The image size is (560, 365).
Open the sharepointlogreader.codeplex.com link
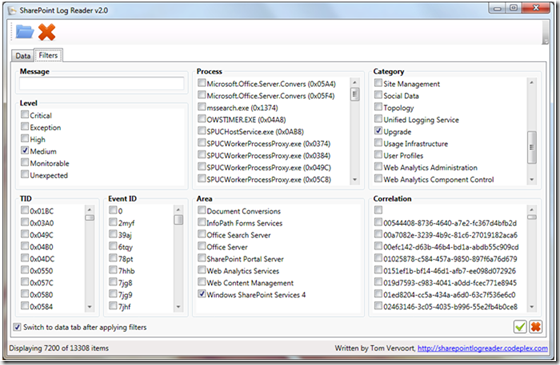pos(482,348)
